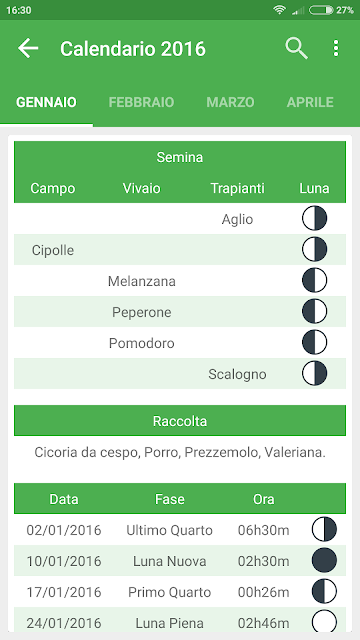The image size is (360, 640).
Task: Tap the Pomodoro entry
Action: click(142, 343)
